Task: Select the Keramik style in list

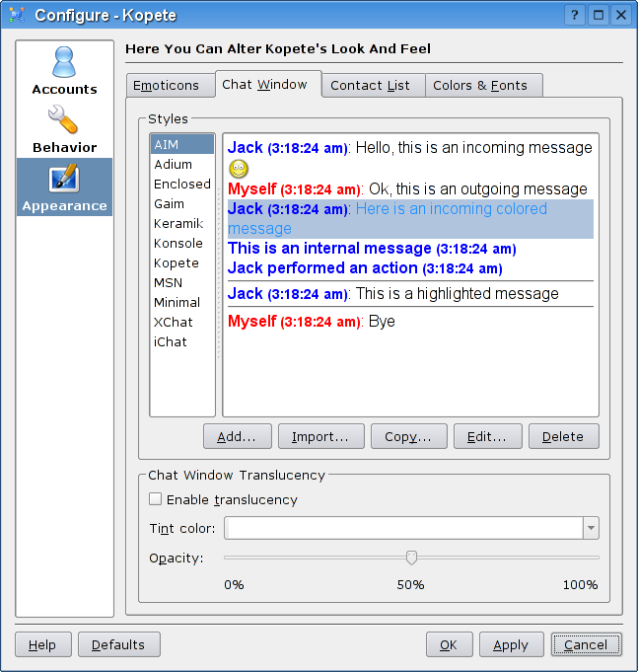Action: 182,223
